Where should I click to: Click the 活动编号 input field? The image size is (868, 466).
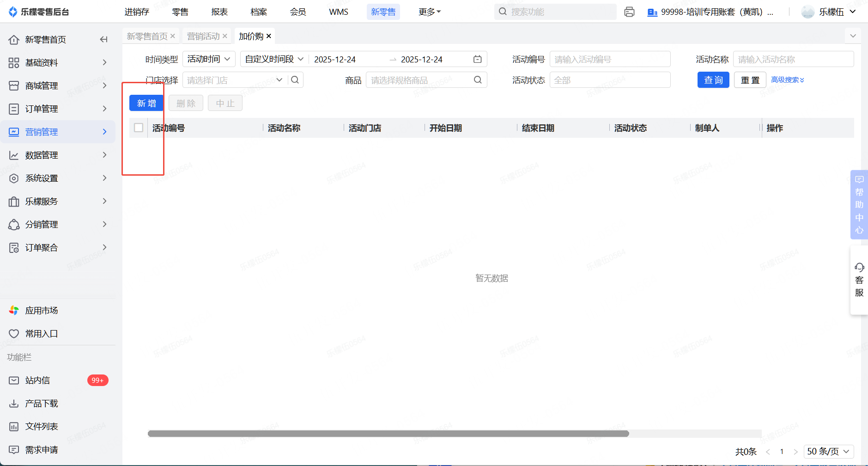tap(610, 59)
